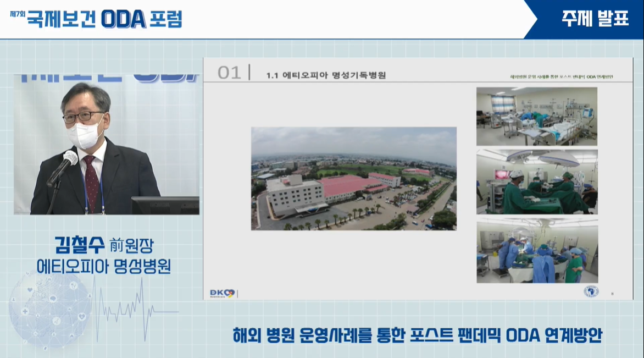The width and height of the screenshot is (644, 358).
Task: Click the slide heading 1.1 에티오피아 명성기독병원
Action: coord(325,75)
